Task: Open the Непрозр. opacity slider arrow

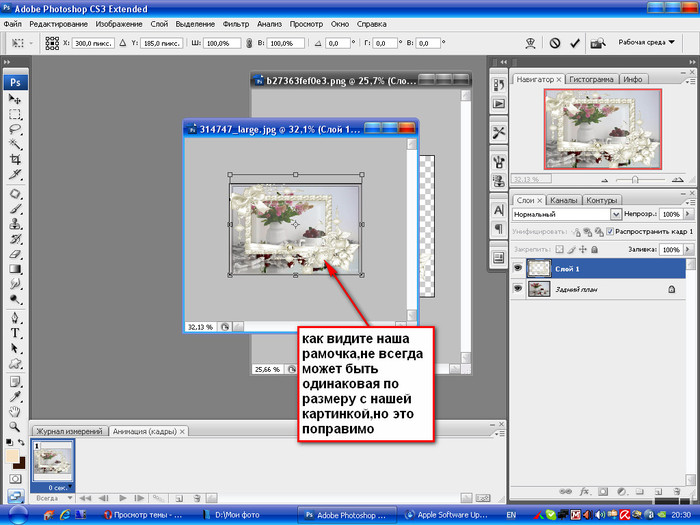Action: click(688, 214)
